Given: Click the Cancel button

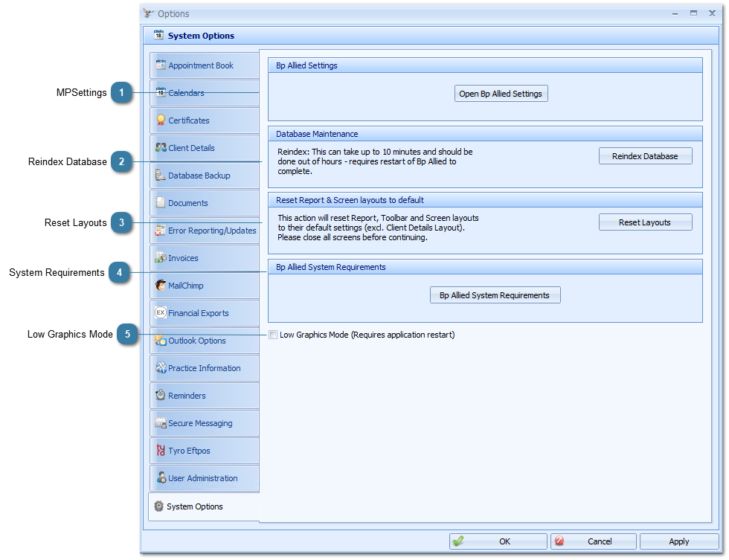Looking at the screenshot, I should (x=594, y=541).
